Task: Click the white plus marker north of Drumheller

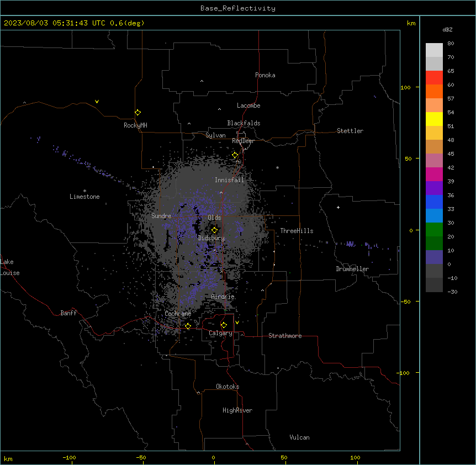Action: pyautogui.click(x=338, y=207)
